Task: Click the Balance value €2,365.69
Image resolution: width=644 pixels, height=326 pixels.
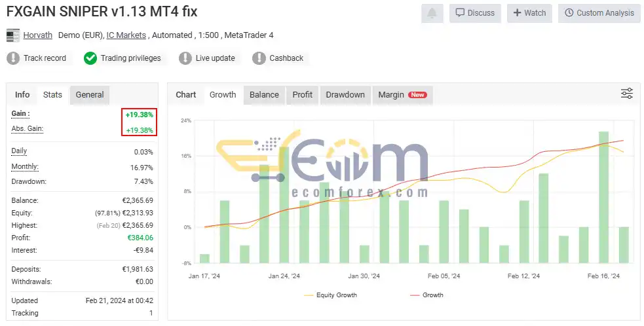Action: pos(138,201)
